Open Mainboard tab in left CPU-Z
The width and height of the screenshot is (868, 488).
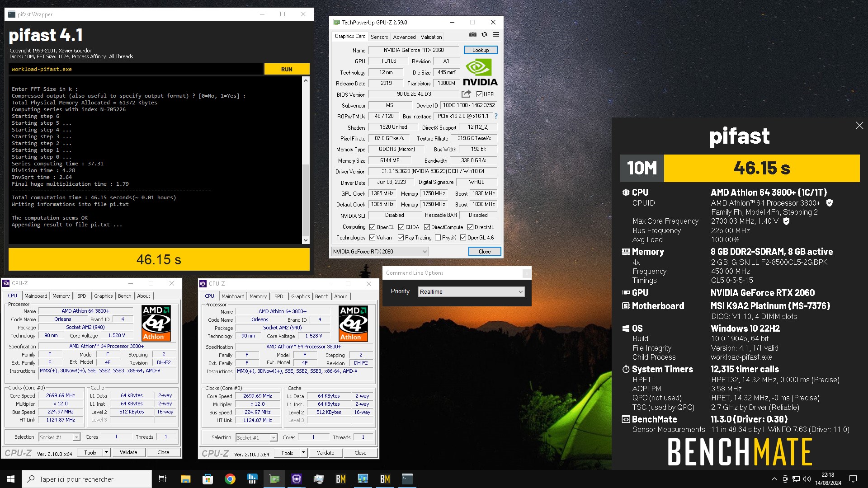(36, 296)
